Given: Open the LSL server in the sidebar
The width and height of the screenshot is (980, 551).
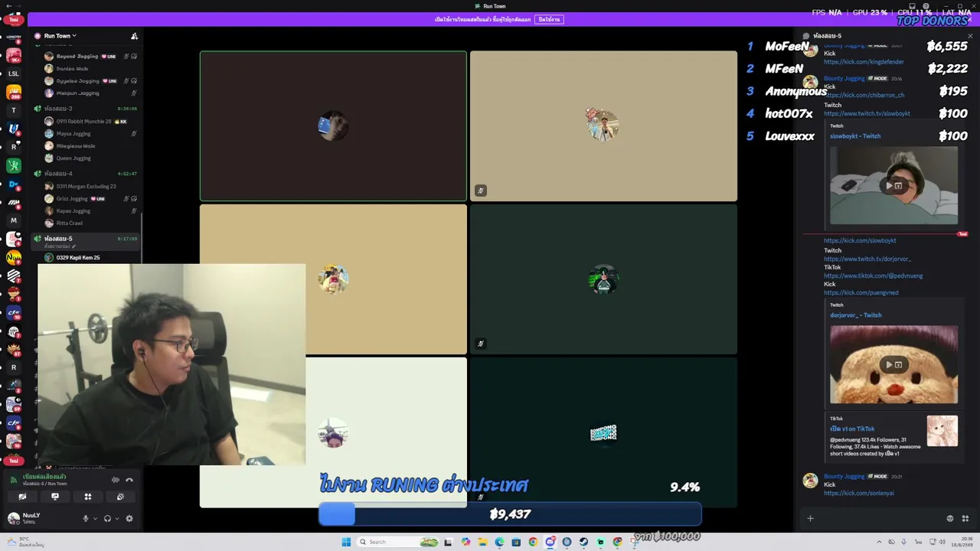Looking at the screenshot, I should pos(13,73).
